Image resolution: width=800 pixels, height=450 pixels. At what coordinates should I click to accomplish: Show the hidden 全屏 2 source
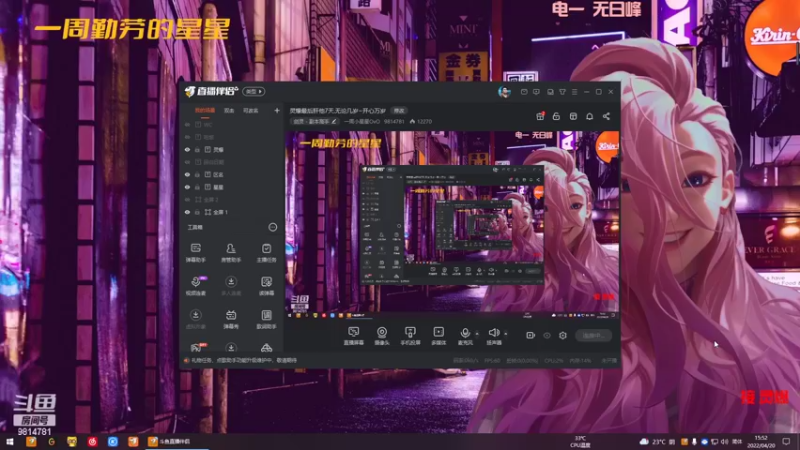click(x=187, y=199)
